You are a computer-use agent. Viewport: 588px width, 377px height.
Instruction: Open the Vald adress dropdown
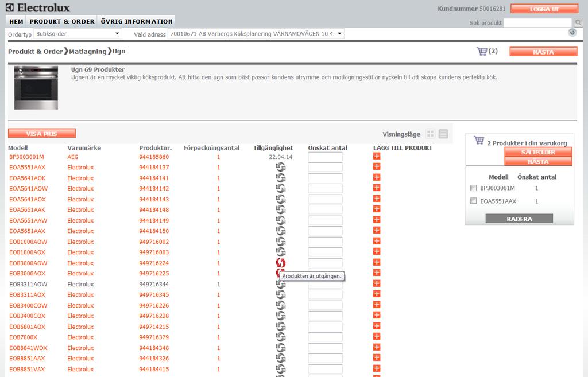point(256,34)
